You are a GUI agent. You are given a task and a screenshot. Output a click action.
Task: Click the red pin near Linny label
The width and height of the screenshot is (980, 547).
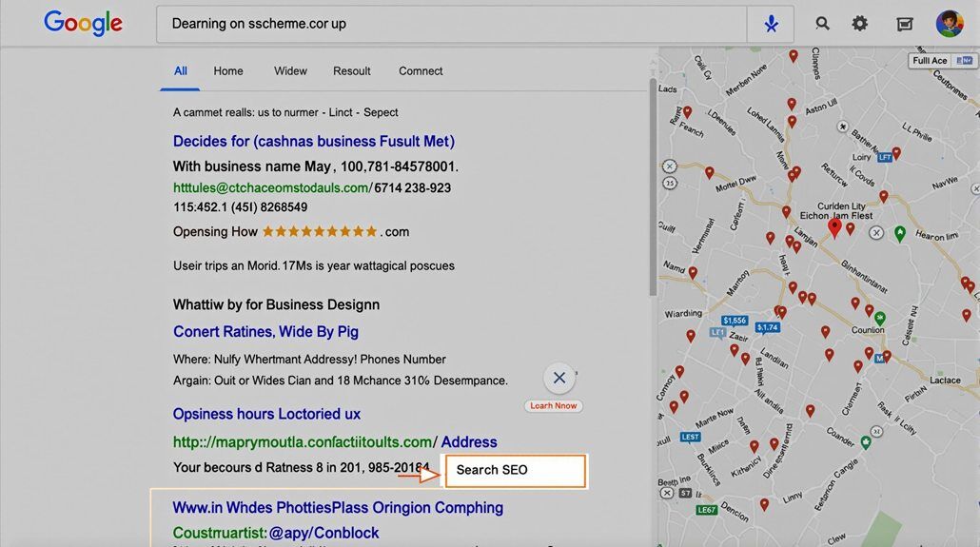click(764, 504)
